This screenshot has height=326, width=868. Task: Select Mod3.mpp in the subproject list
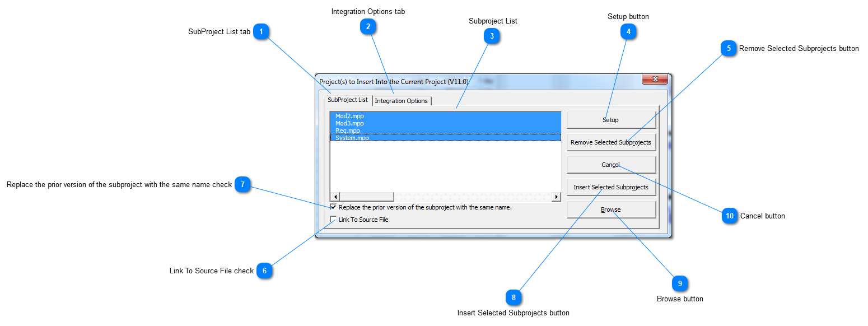(446, 123)
